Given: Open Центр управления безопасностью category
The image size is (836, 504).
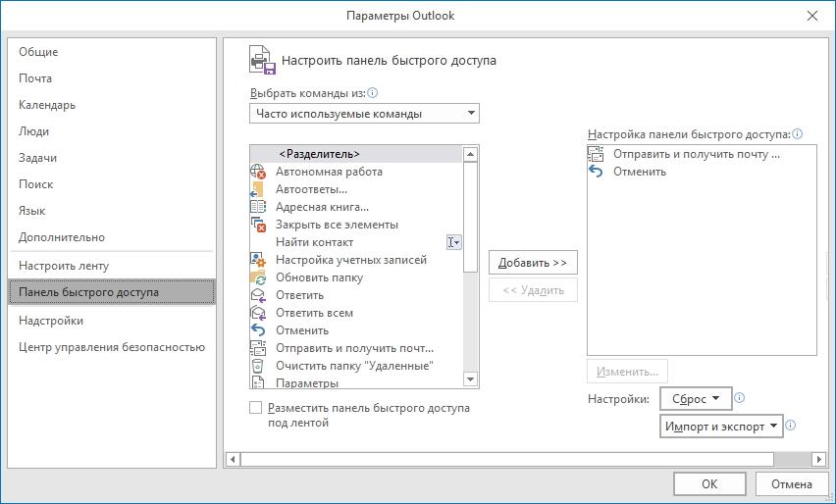Looking at the screenshot, I should [112, 347].
